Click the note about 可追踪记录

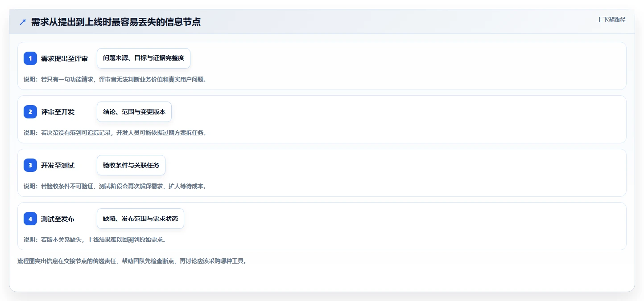tap(115, 133)
